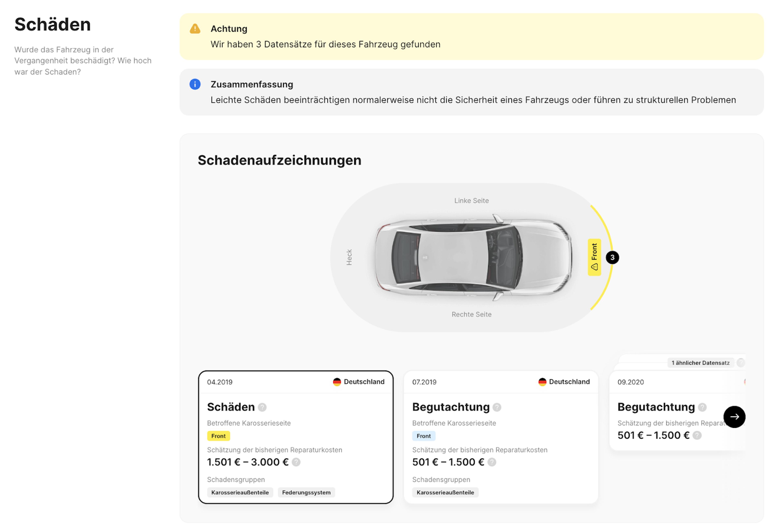
Task: Open the help icon next to the Schäden card title
Action: (263, 407)
